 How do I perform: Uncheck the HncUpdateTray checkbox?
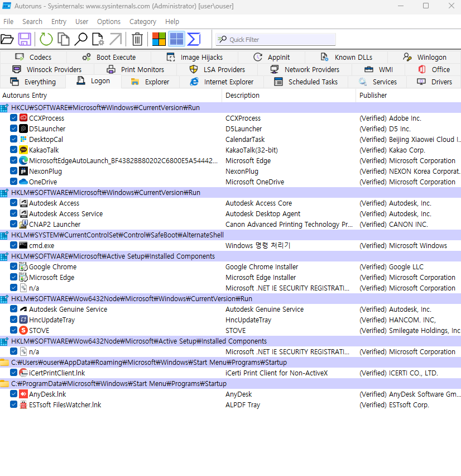tap(13, 320)
